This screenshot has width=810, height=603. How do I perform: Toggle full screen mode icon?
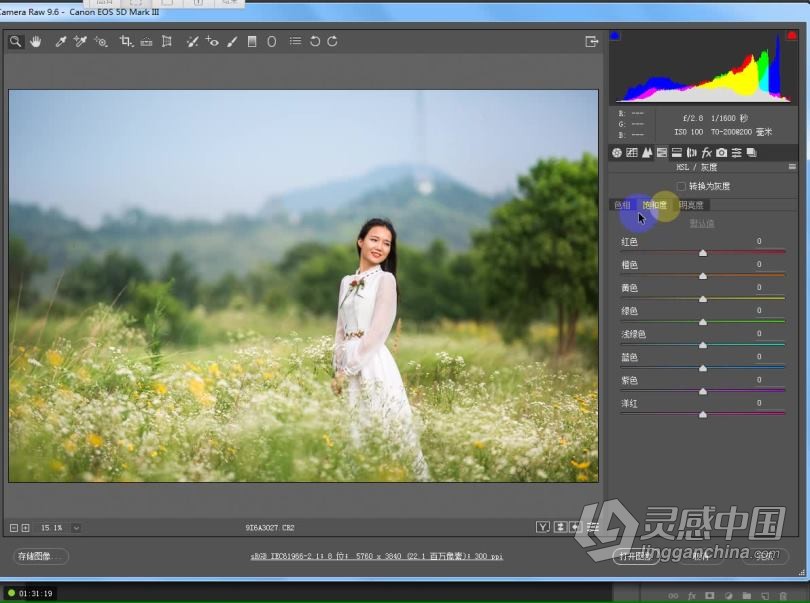(x=591, y=41)
